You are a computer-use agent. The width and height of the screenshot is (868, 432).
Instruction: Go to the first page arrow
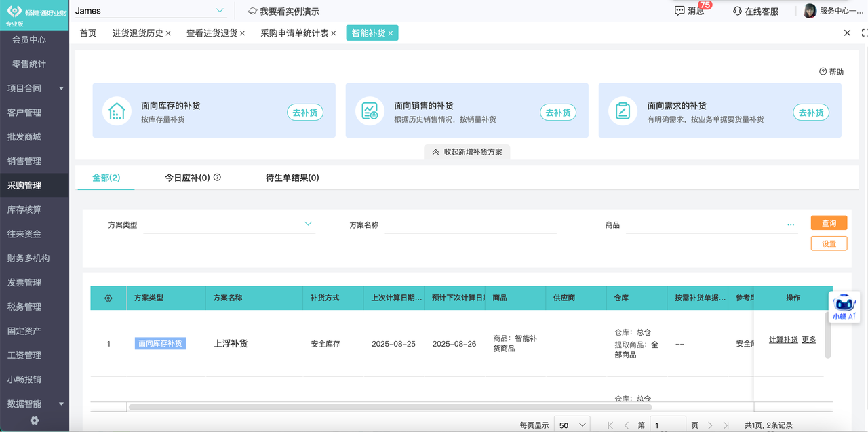(610, 425)
